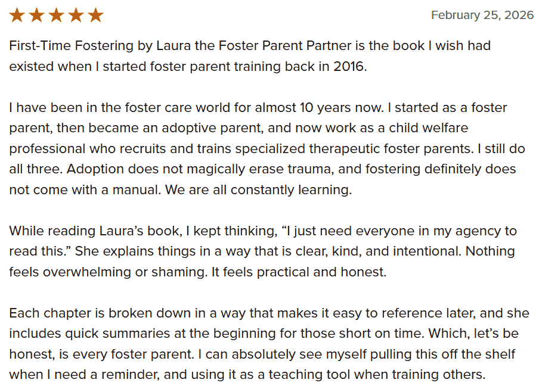The image size is (548, 392).
Task: Click the words 'adoptive parent'
Action: click(x=212, y=128)
